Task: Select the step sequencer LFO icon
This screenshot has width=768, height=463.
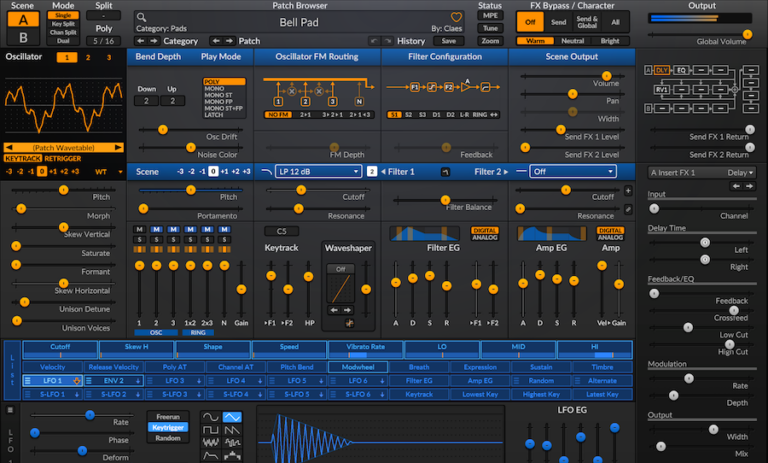Action: click(x=232, y=455)
